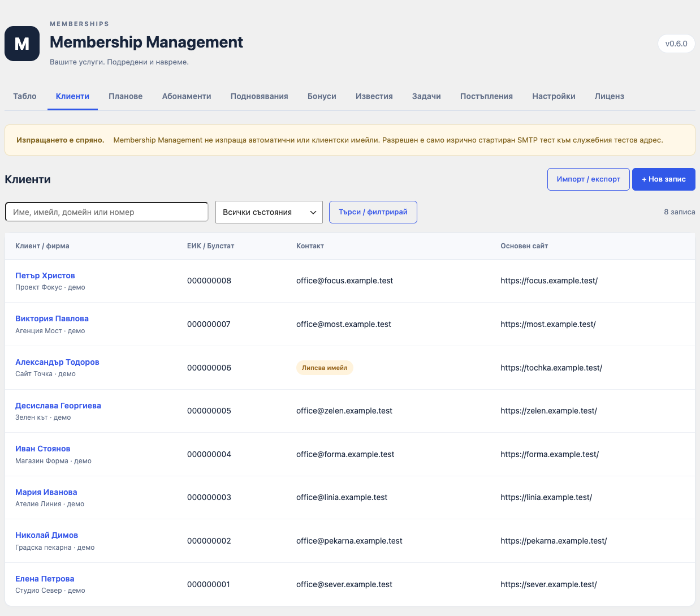
Task: Click ЕИК value 000000004
Action: click(209, 454)
